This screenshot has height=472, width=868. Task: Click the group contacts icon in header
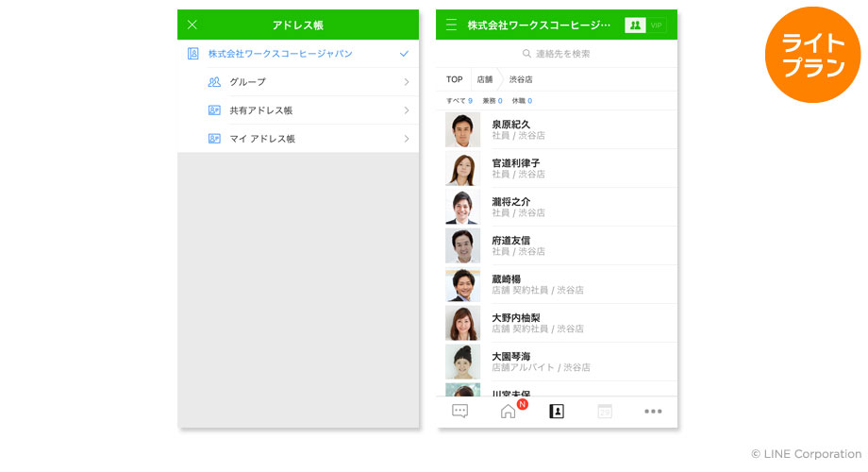pyautogui.click(x=635, y=25)
